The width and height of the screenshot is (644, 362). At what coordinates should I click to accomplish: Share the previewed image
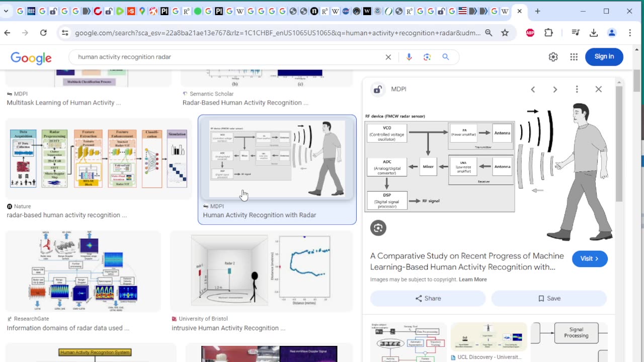coord(428,298)
